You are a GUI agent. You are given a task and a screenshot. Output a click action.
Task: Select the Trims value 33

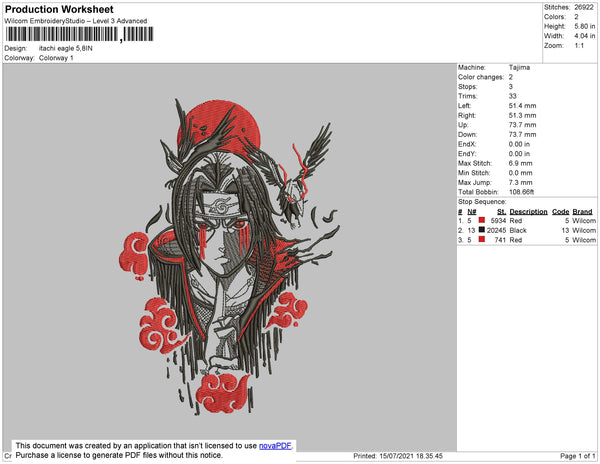(x=512, y=96)
